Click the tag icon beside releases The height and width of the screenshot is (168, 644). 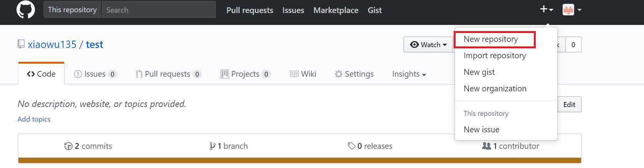(351, 146)
